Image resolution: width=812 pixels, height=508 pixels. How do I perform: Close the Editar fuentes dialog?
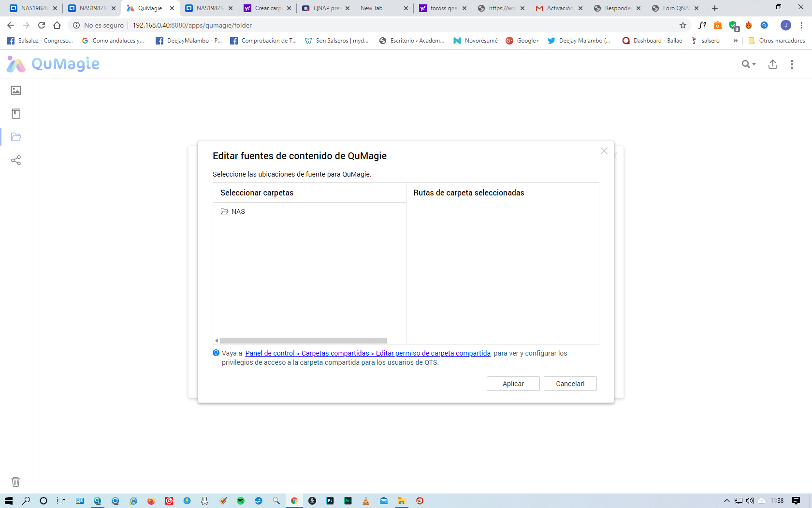tap(604, 151)
